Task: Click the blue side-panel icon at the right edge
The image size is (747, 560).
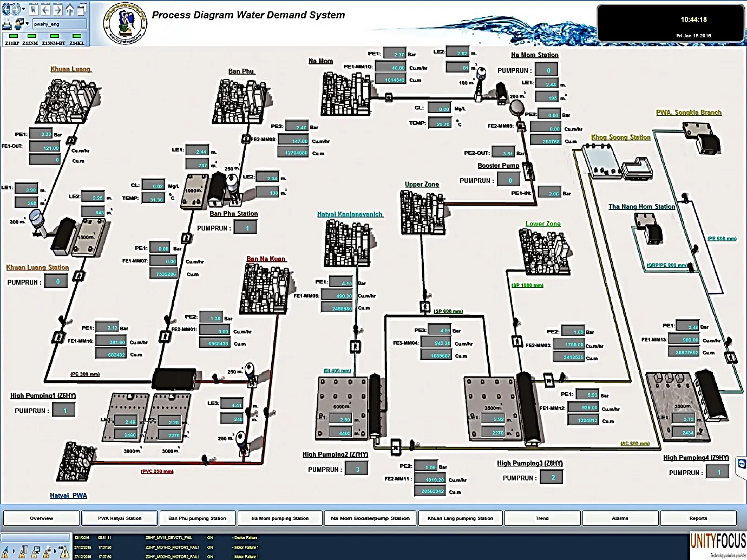Action: pyautogui.click(x=742, y=464)
